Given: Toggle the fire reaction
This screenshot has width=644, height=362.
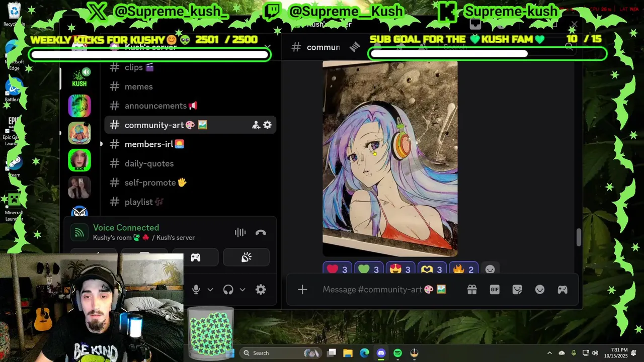Looking at the screenshot, I should [x=463, y=269].
